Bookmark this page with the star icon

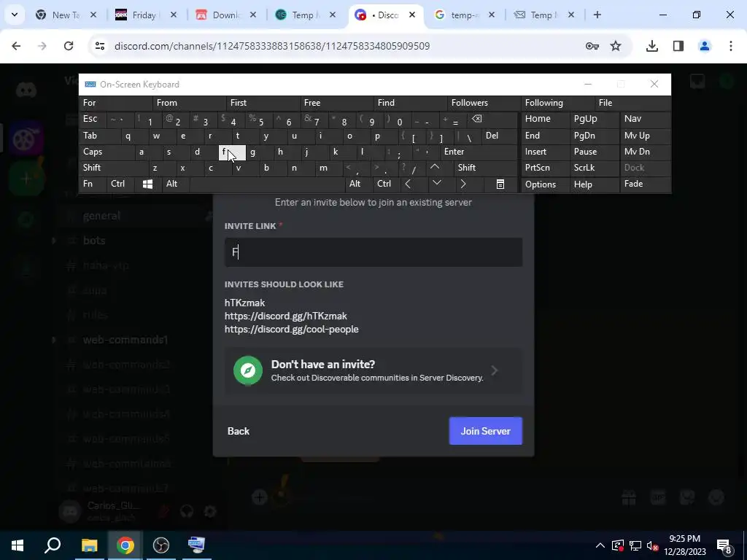(616, 46)
